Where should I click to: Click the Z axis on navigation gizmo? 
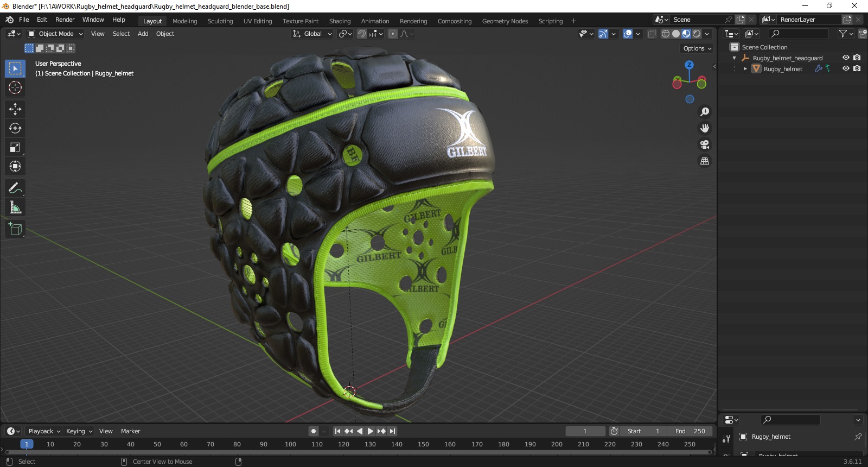click(689, 65)
